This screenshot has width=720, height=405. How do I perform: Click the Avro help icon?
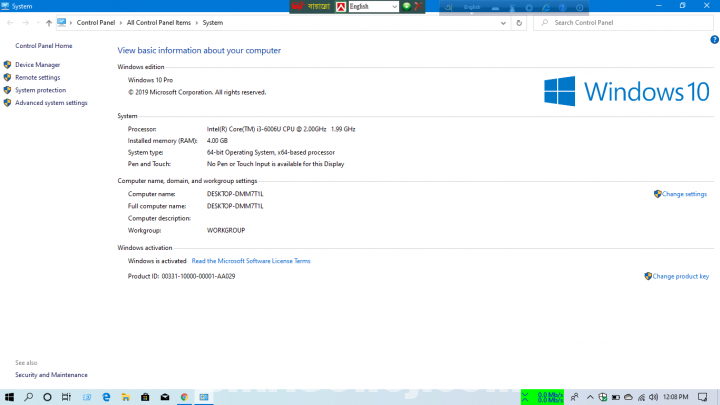pyautogui.click(x=562, y=7)
